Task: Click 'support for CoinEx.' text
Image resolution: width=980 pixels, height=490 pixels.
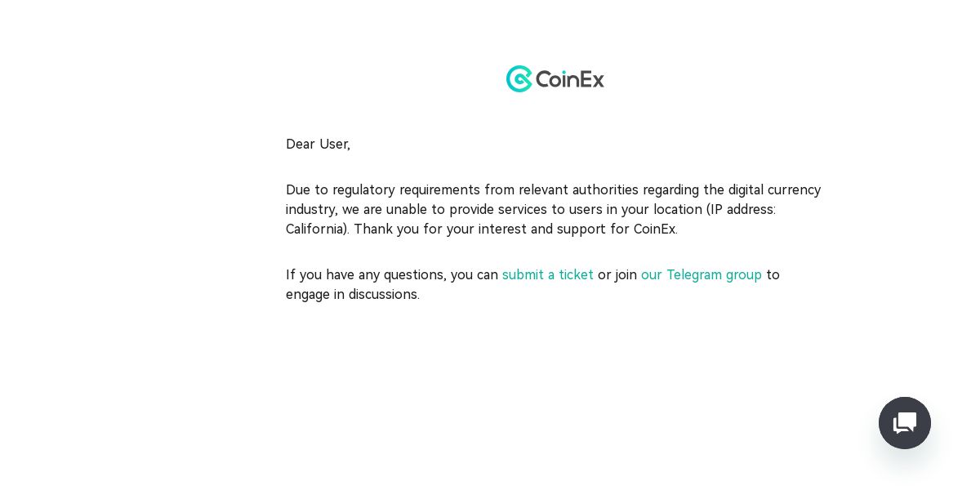Action: click(x=617, y=229)
